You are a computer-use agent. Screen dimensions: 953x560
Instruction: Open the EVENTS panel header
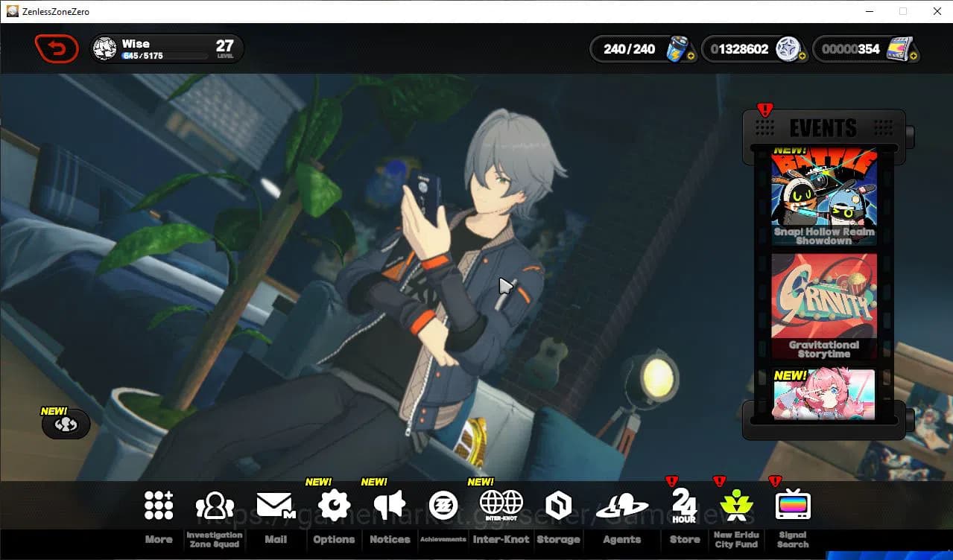coord(823,127)
